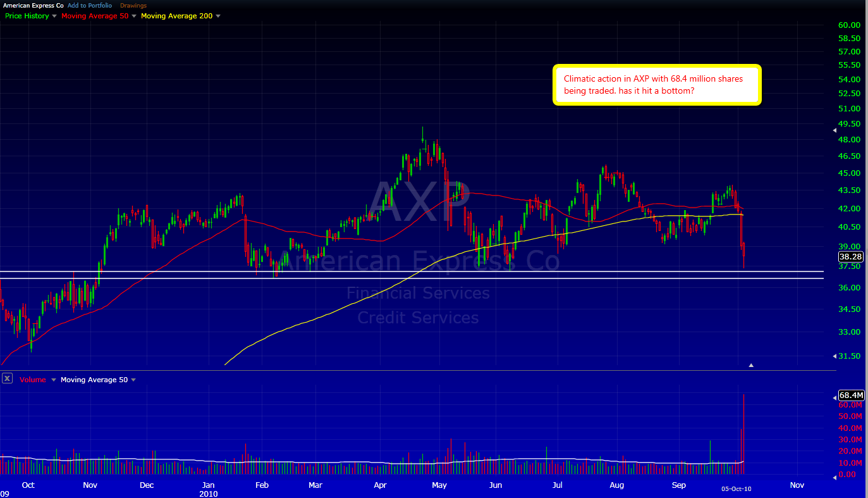This screenshot has height=498, width=868.
Task: Open the Drawings link
Action: (133, 6)
